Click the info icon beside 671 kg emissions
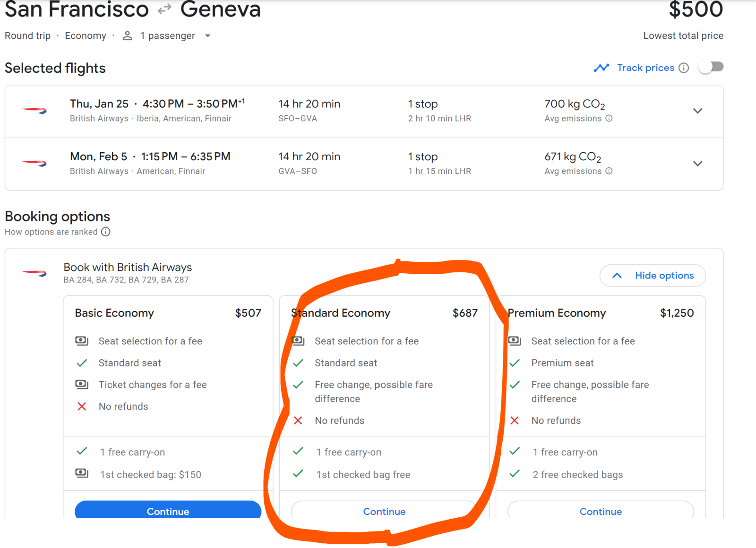 (x=609, y=171)
